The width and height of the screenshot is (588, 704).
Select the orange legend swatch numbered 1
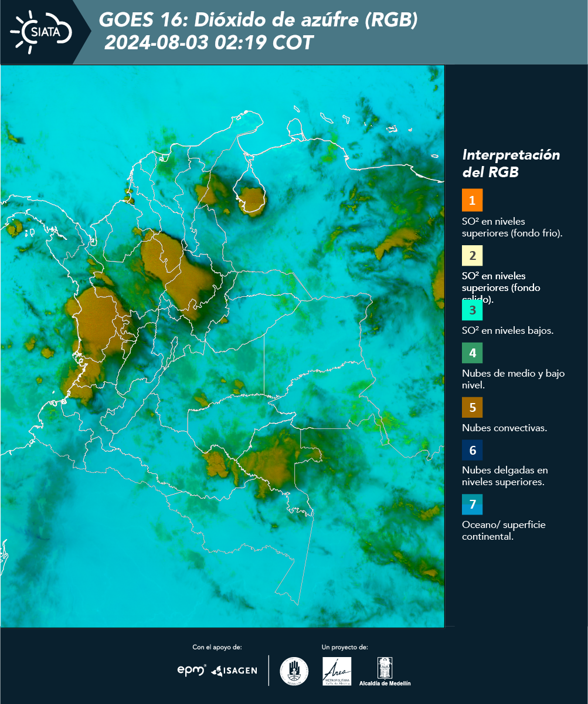tap(472, 200)
